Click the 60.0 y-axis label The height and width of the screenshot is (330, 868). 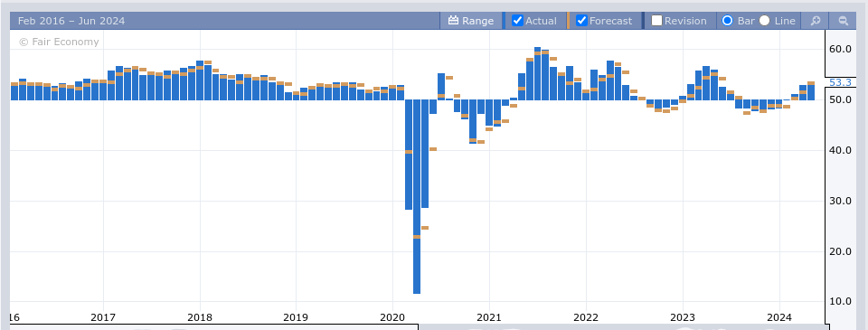[840, 50]
